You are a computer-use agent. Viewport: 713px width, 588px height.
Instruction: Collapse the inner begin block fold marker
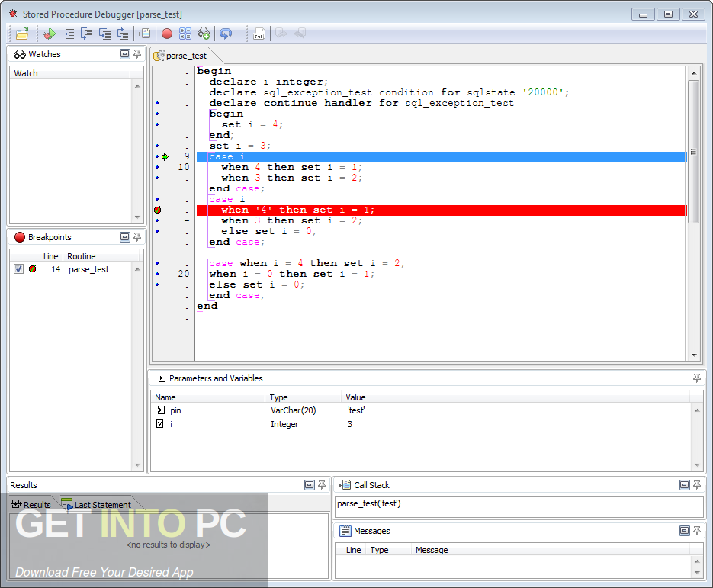tap(187, 114)
